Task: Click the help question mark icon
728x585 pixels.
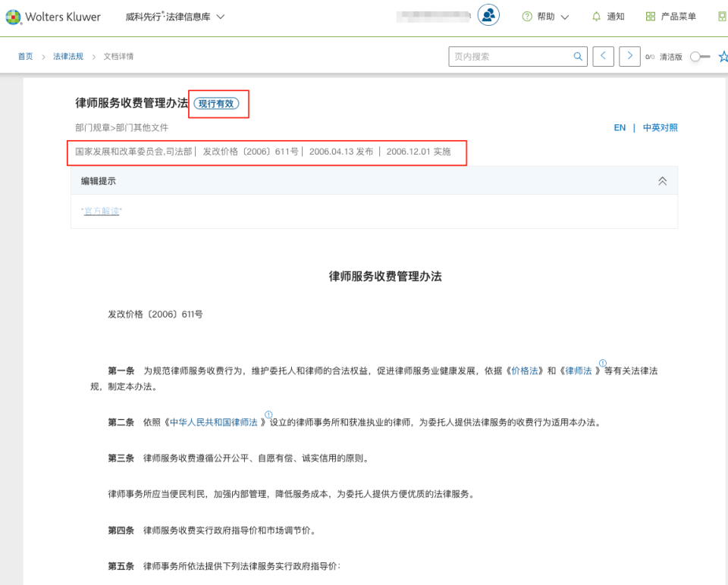Action: point(527,17)
